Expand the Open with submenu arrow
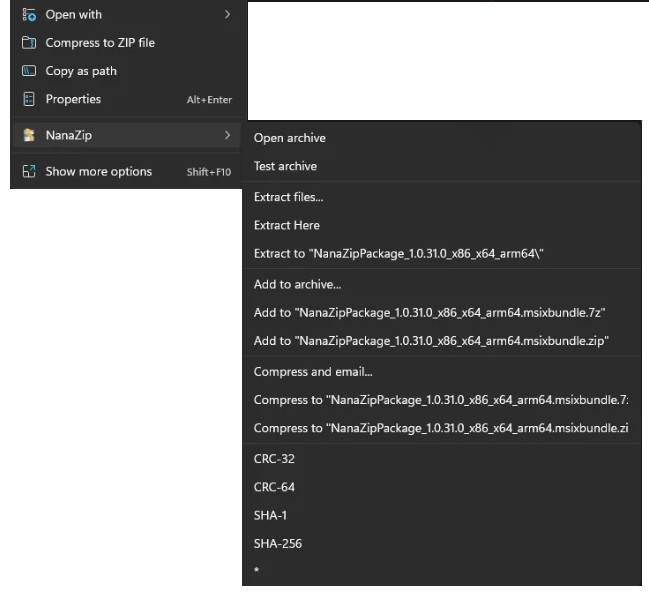This screenshot has width=649, height=597. pyautogui.click(x=227, y=14)
